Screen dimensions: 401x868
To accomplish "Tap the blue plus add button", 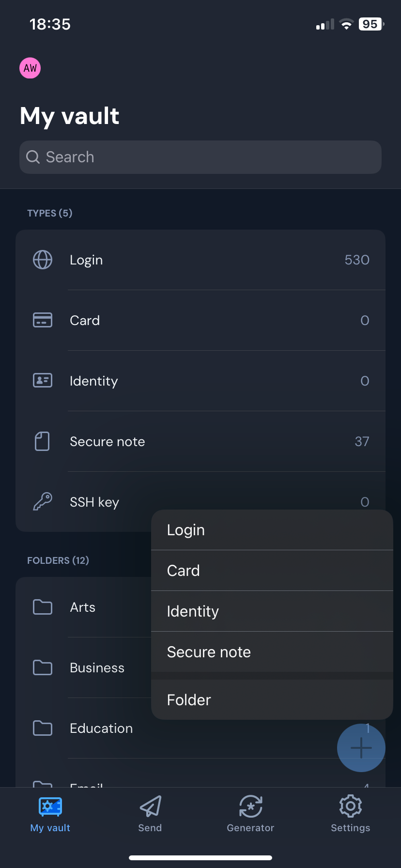I will tap(361, 748).
